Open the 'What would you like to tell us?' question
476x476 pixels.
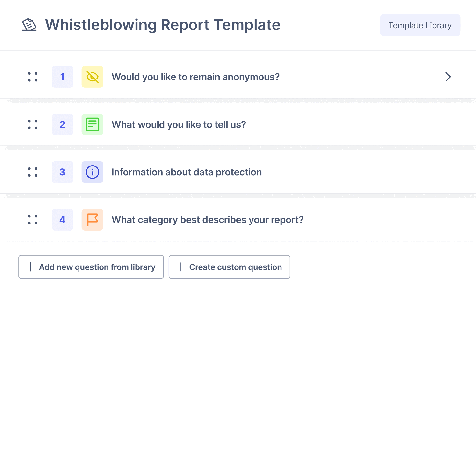[179, 124]
